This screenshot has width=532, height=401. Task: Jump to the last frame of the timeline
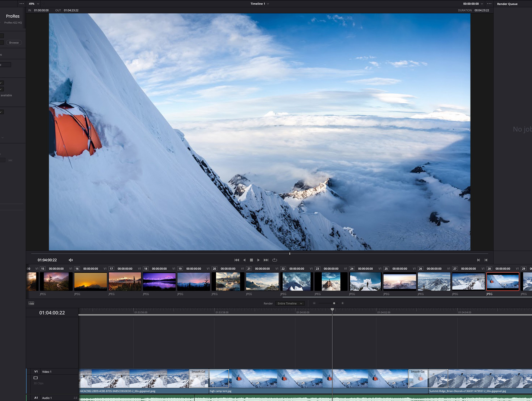coord(266,260)
